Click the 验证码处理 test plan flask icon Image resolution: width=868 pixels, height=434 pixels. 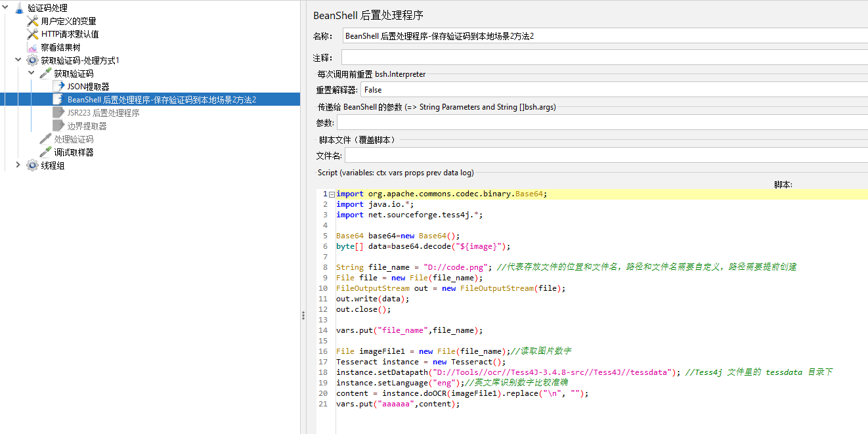coord(19,8)
